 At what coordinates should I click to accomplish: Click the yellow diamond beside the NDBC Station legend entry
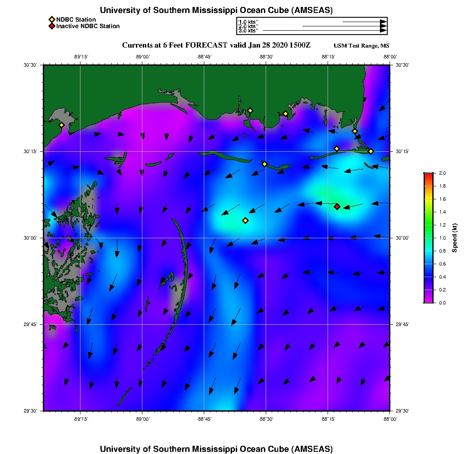pos(51,19)
